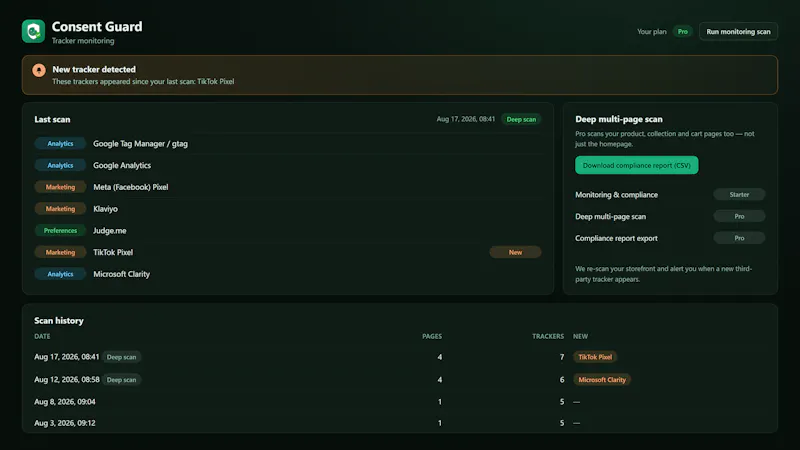Image resolution: width=800 pixels, height=450 pixels.
Task: Select the Google Analytics tracker name
Action: pos(122,165)
